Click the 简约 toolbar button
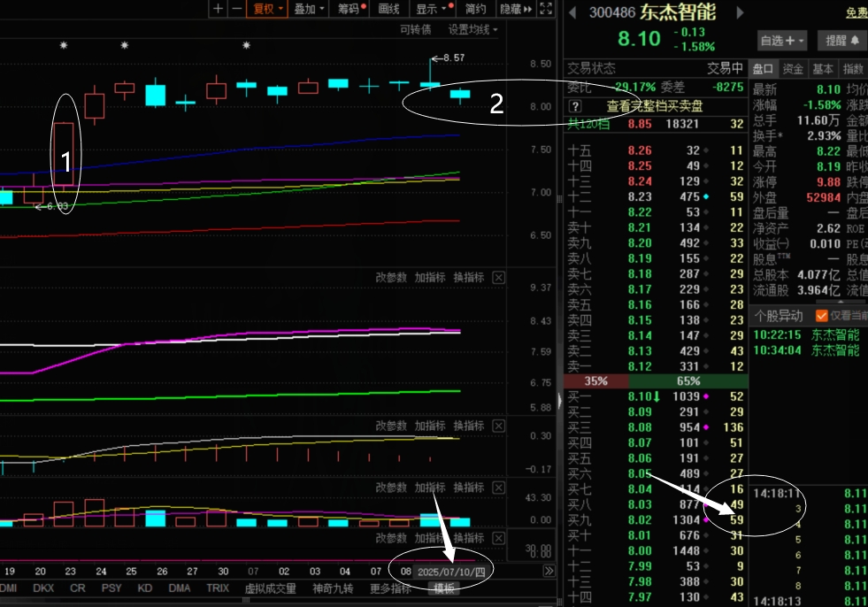 coord(475,9)
